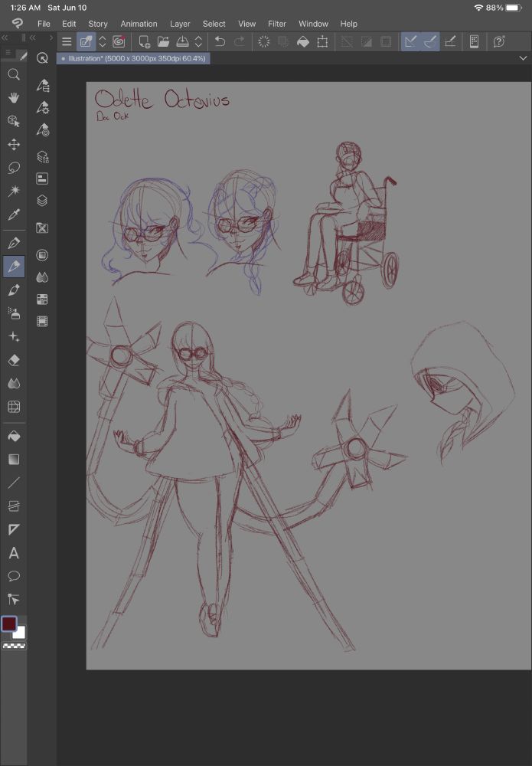Select the Zoom magnifier tool
The width and height of the screenshot is (532, 766).
[14, 74]
